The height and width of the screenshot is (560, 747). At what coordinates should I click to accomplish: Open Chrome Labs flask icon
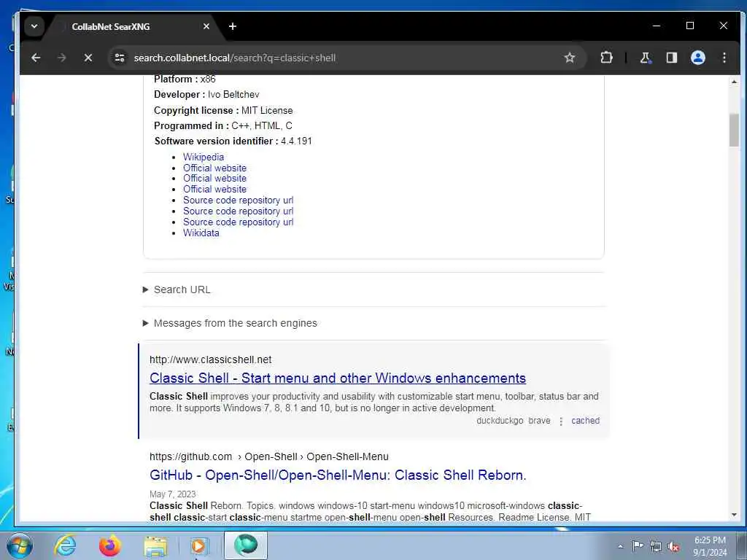click(645, 58)
